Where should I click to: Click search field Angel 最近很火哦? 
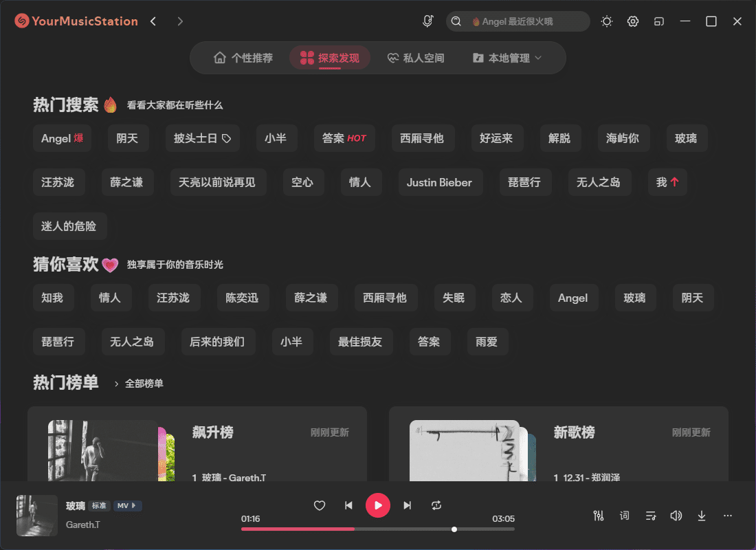518,21
